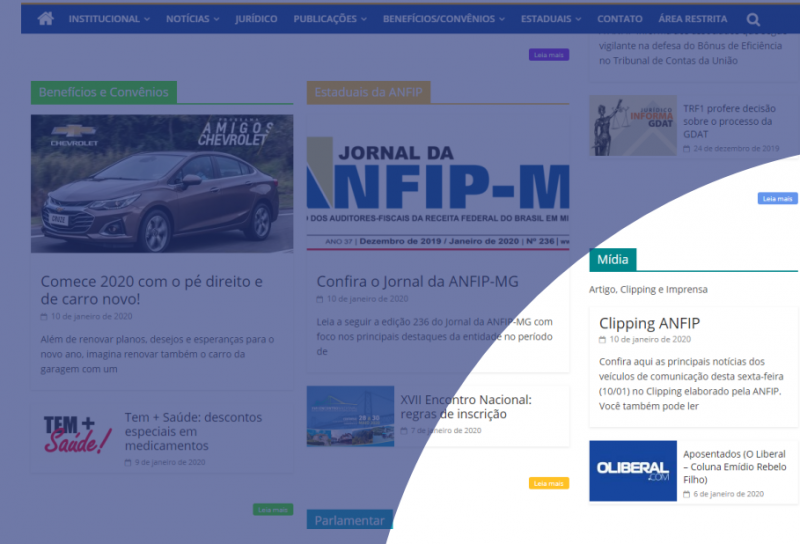The height and width of the screenshot is (544, 800).
Task: Expand the Estaduais menu chevron
Action: [x=578, y=19]
